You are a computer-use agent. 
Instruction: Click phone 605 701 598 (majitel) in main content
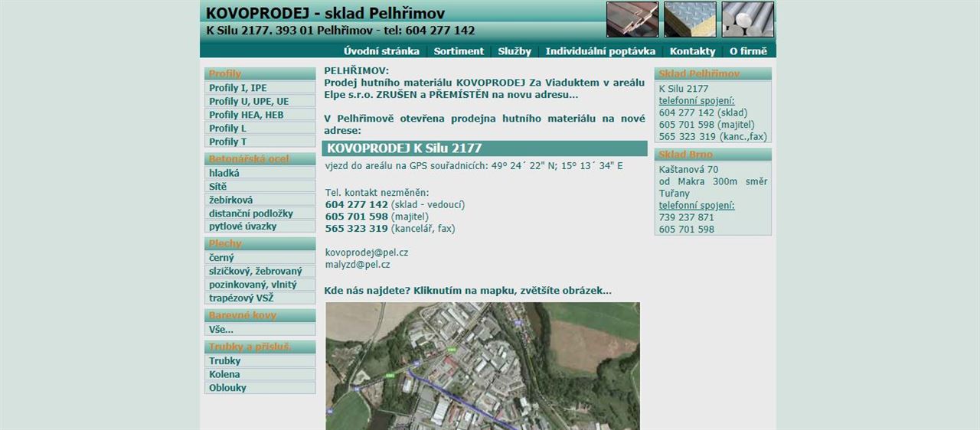(x=377, y=217)
